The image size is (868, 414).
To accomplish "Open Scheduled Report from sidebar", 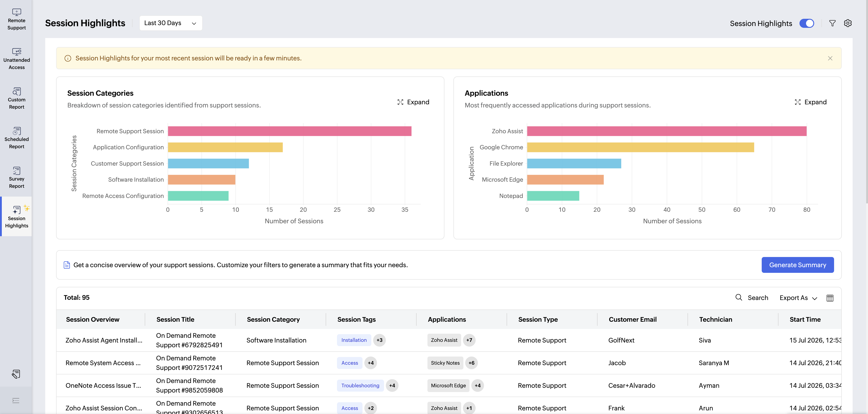I will tap(17, 138).
